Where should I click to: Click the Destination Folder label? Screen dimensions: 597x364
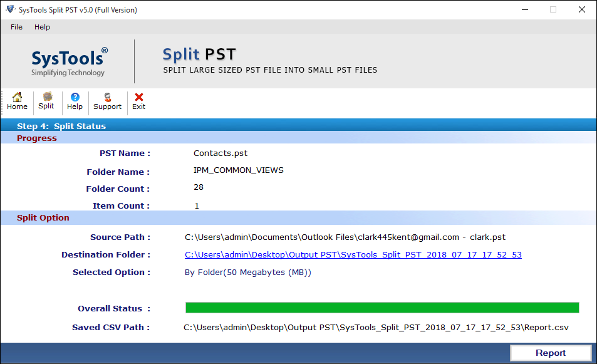(106, 255)
